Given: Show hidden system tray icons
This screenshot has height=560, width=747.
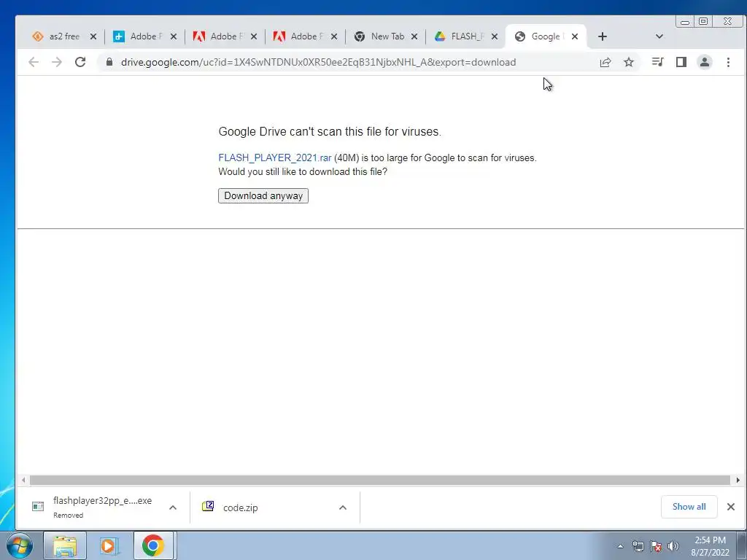Looking at the screenshot, I should tap(620, 546).
